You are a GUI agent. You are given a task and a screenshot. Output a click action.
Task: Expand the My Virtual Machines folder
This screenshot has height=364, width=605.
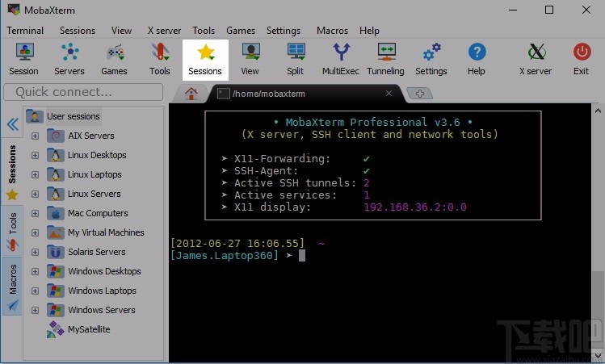pos(35,233)
